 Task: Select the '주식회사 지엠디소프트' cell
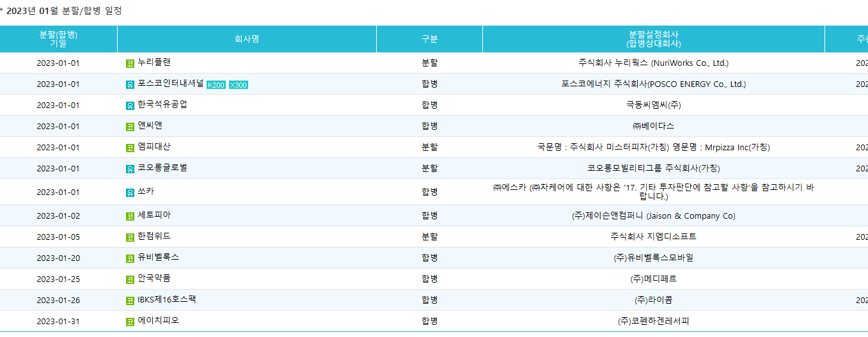click(x=654, y=237)
